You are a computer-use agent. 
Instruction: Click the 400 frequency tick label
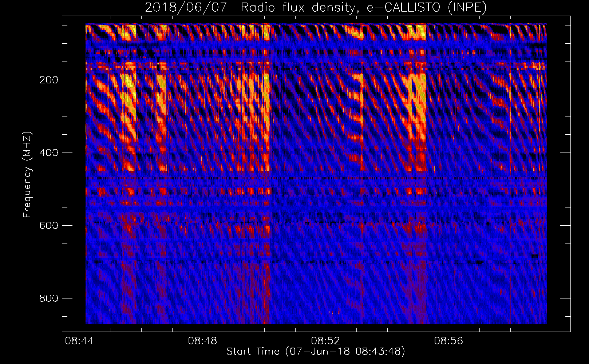pos(49,153)
